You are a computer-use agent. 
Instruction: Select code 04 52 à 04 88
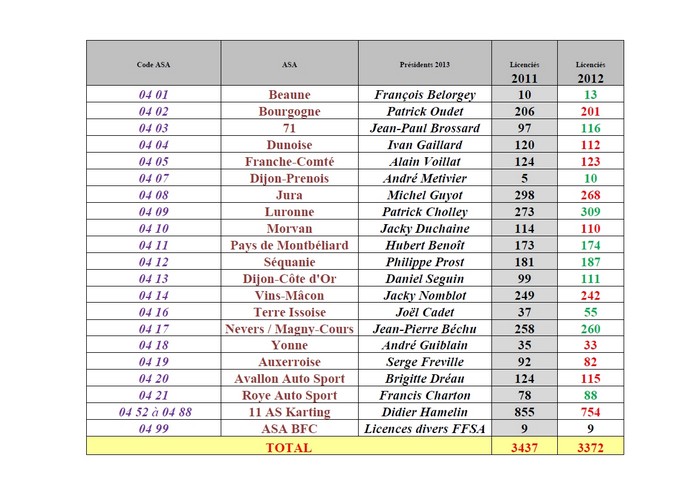click(x=153, y=412)
